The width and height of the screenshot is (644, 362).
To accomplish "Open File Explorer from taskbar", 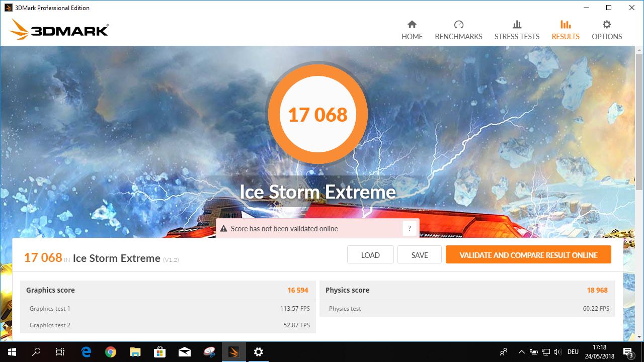I will [x=135, y=352].
